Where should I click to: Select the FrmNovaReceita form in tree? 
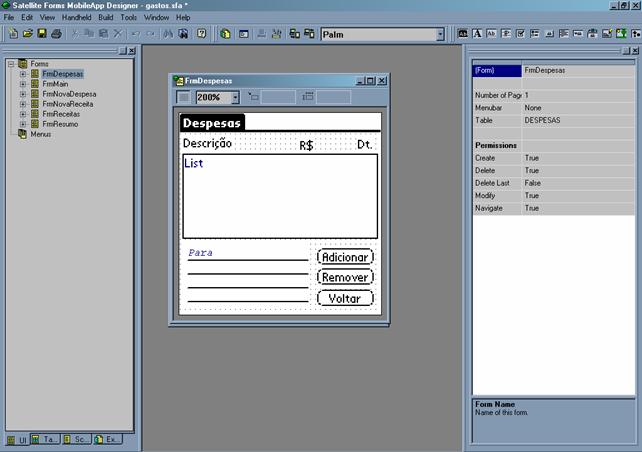(x=65, y=104)
